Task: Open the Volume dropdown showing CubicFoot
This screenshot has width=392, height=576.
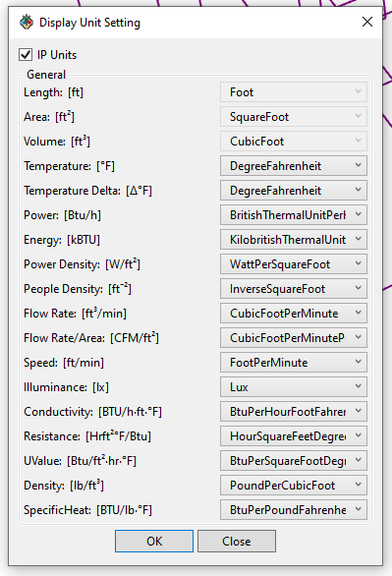Action: [294, 142]
